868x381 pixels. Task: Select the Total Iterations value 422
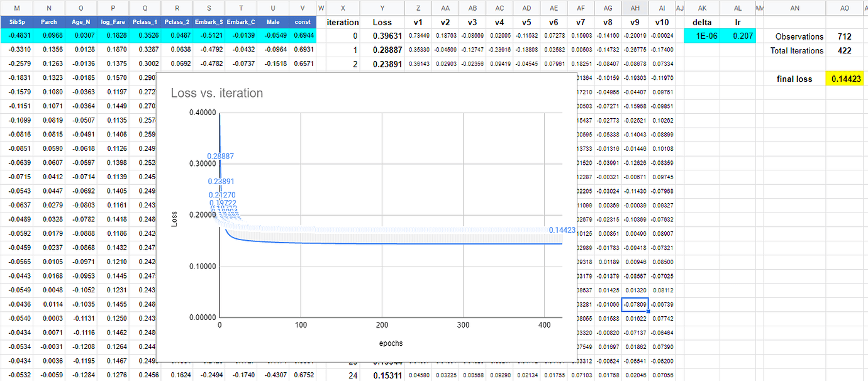tap(845, 51)
